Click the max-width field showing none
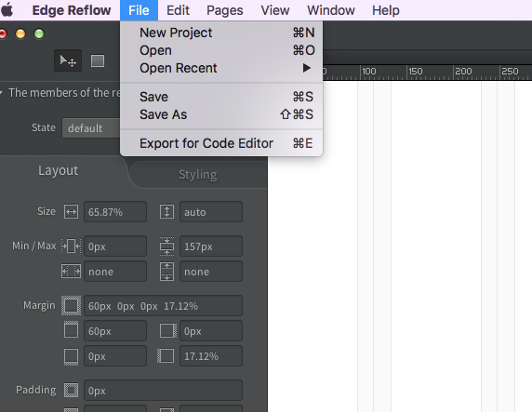Viewport: 532px width, 412px height. [x=115, y=272]
